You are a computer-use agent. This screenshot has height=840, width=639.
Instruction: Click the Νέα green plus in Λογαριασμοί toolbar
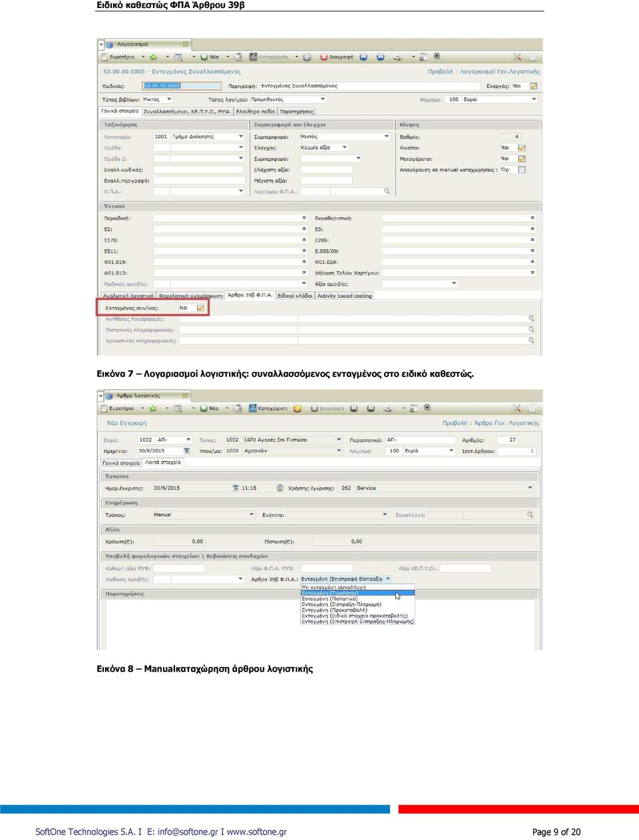point(204,57)
